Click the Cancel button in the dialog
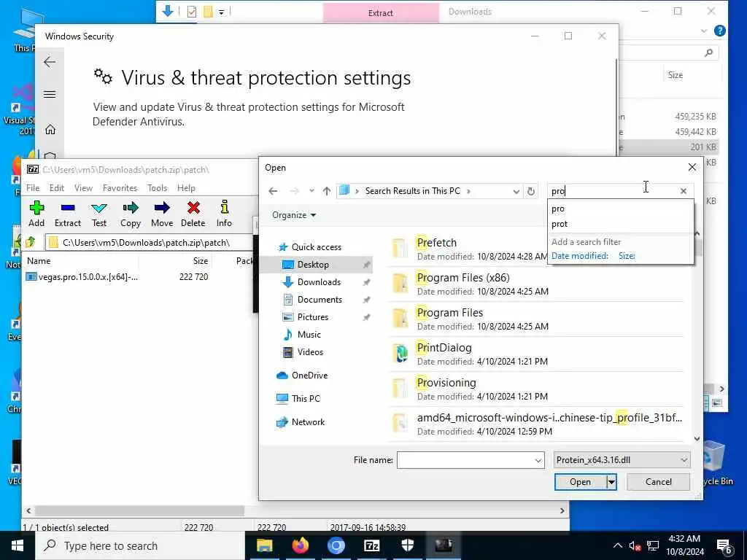This screenshot has width=747, height=560. pos(659,482)
